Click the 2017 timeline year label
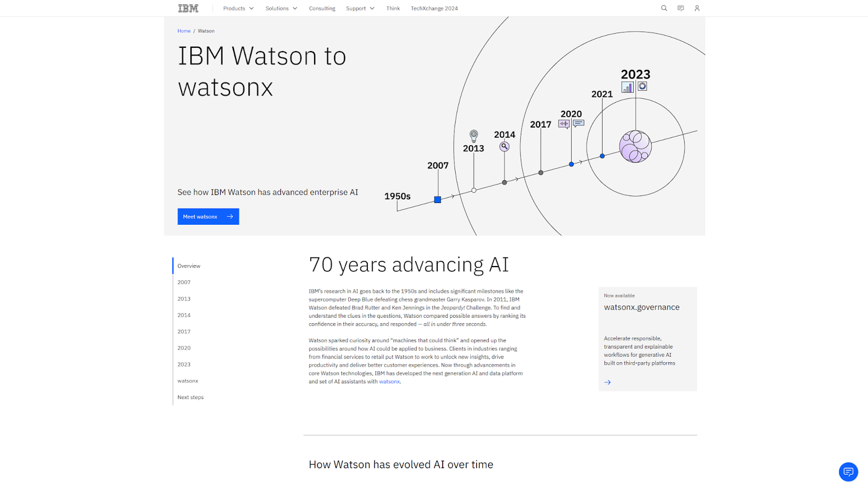Image resolution: width=868 pixels, height=492 pixels. click(x=541, y=124)
